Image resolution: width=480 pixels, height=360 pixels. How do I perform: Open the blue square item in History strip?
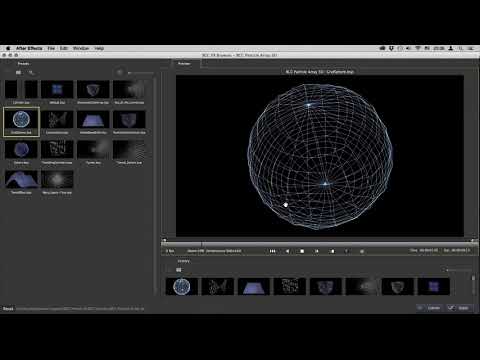pyautogui.click(x=434, y=287)
